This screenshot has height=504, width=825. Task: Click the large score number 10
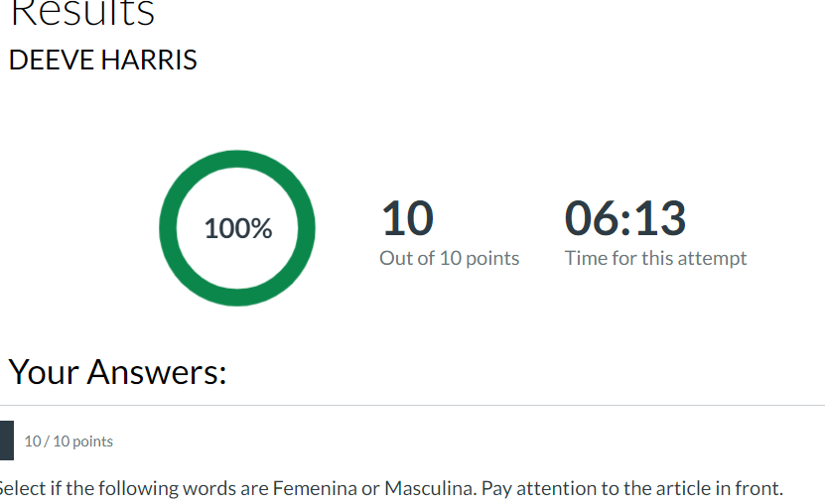pos(407,218)
